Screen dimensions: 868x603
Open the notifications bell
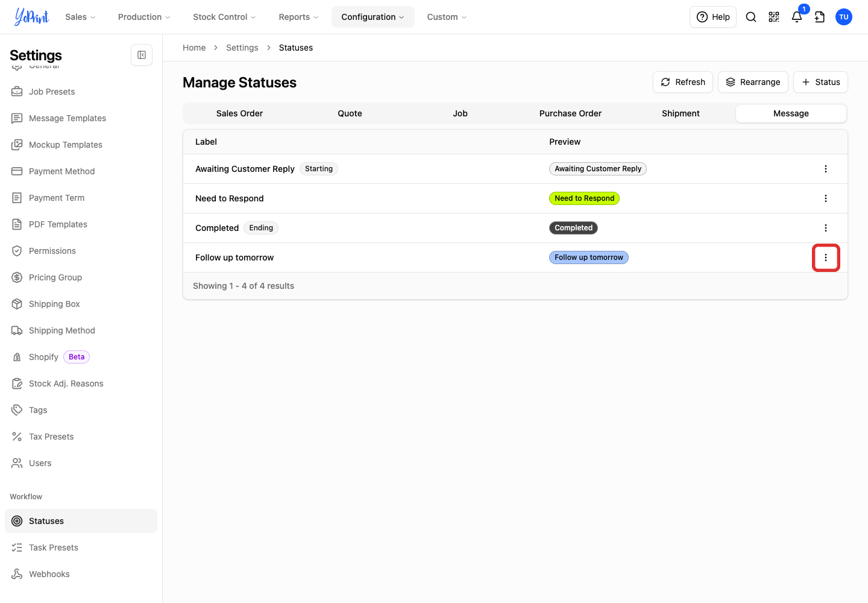[797, 17]
